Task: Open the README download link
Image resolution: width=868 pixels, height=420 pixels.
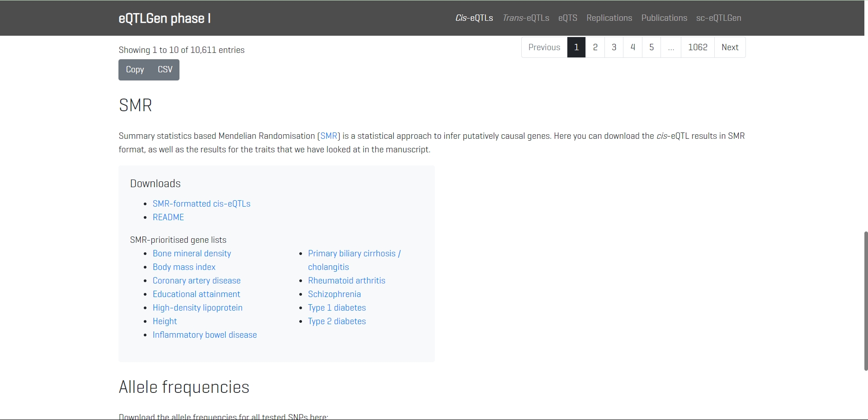Action: click(x=168, y=217)
